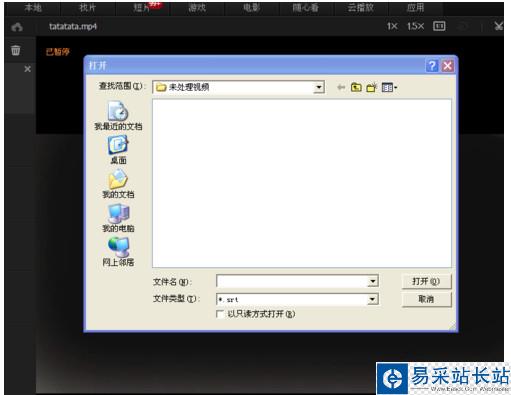The width and height of the screenshot is (511, 395).
Task: Switch to the 应用 tab in player
Action: pyautogui.click(x=415, y=8)
